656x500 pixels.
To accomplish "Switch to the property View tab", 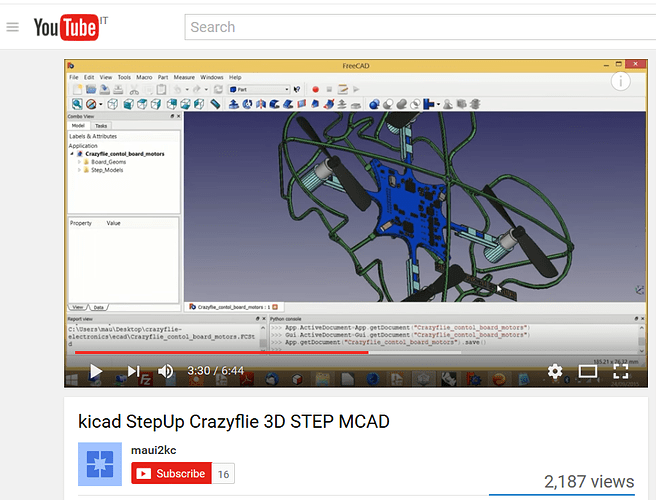I will 78,308.
